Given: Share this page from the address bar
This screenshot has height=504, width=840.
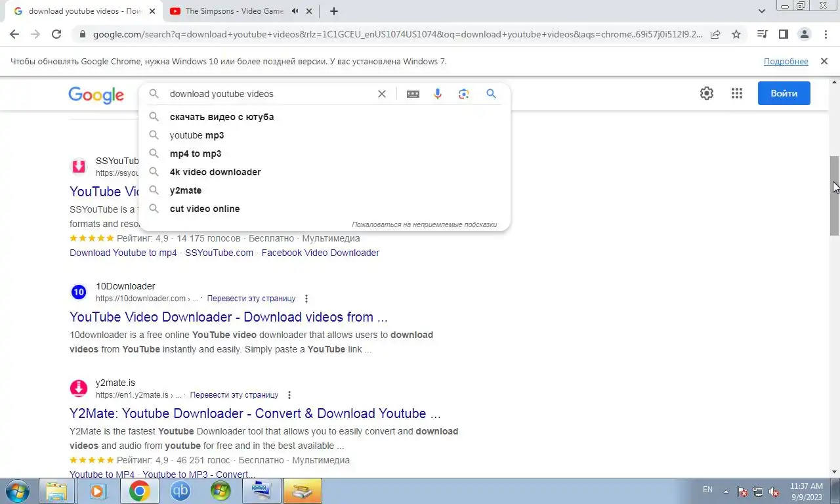Looking at the screenshot, I should (715, 34).
